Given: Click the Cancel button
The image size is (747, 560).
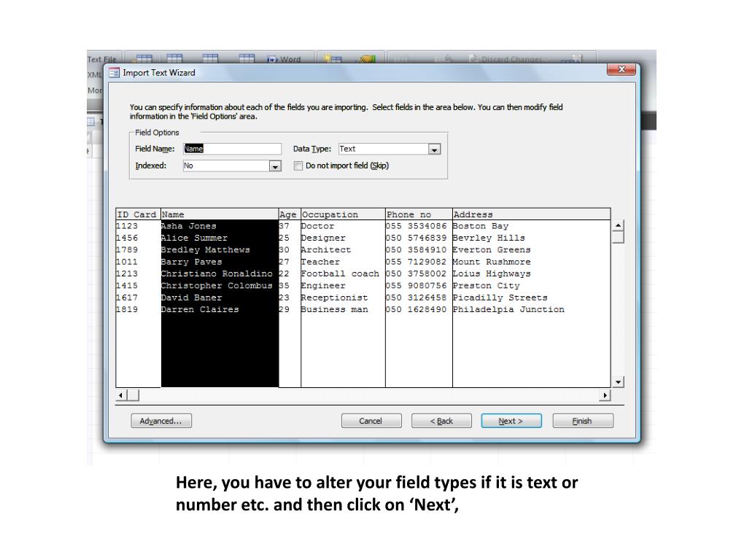Looking at the screenshot, I should coord(371,421).
